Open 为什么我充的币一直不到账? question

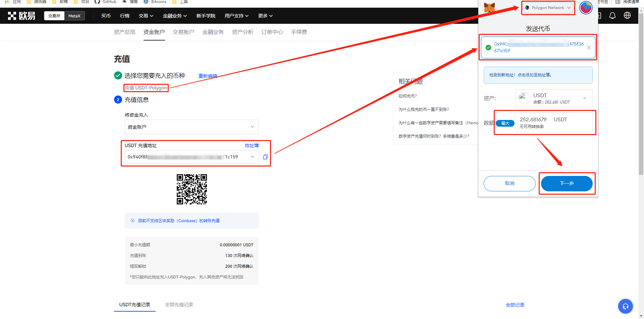click(x=424, y=109)
